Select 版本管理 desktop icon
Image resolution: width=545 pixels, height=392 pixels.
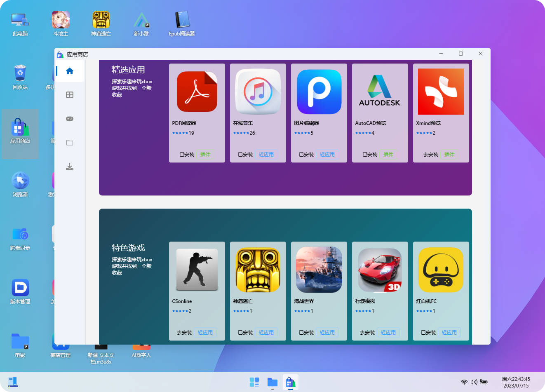pyautogui.click(x=20, y=292)
